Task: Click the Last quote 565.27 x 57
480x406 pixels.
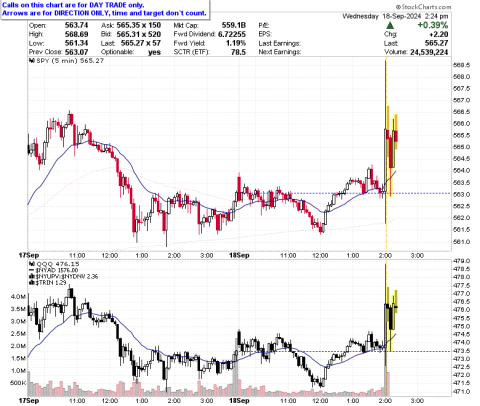Action: pos(141,43)
